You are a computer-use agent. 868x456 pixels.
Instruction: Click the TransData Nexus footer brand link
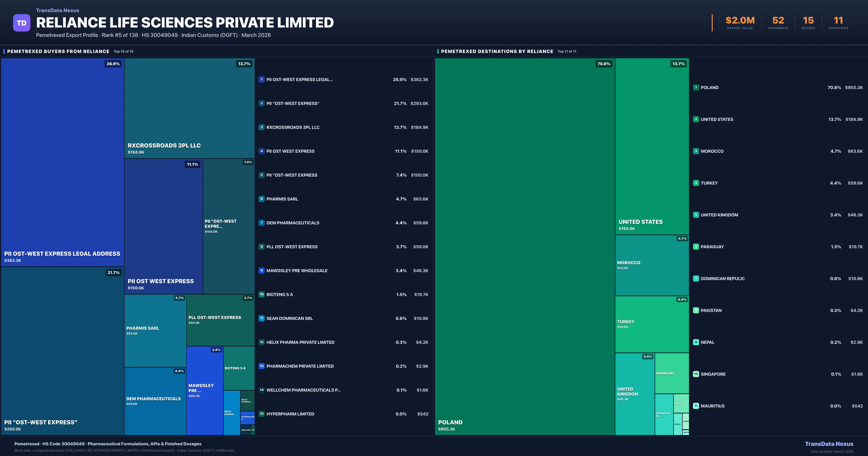pos(829,444)
